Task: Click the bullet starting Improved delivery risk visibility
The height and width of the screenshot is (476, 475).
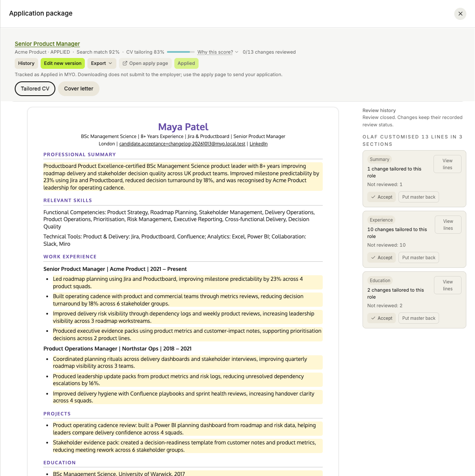Action: 188,317
